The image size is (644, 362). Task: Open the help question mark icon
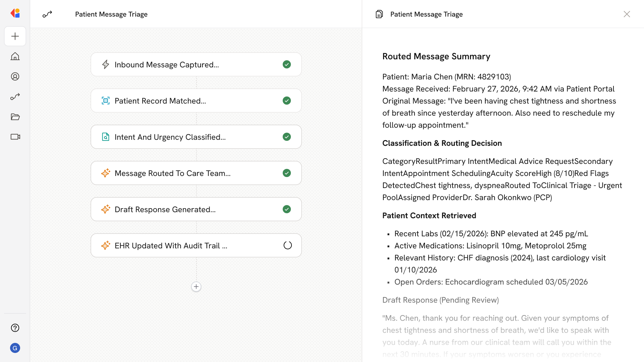(x=15, y=328)
